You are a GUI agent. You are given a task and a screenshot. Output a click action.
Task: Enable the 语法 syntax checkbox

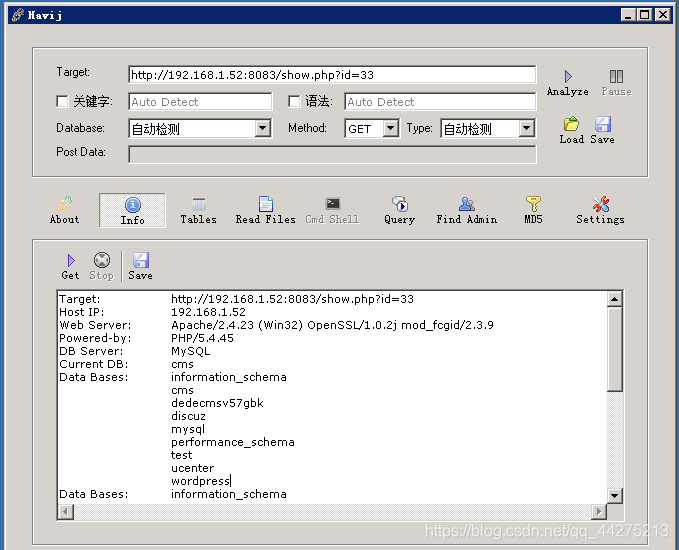(294, 101)
